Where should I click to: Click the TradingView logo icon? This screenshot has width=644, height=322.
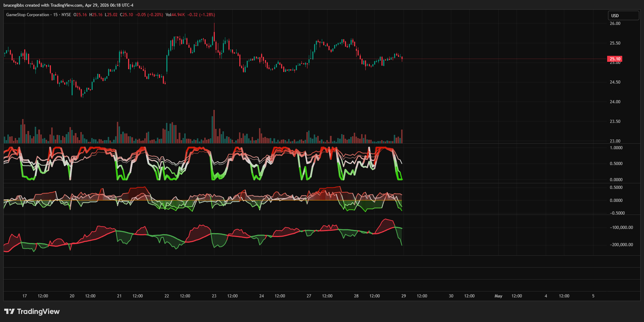[x=9, y=311]
